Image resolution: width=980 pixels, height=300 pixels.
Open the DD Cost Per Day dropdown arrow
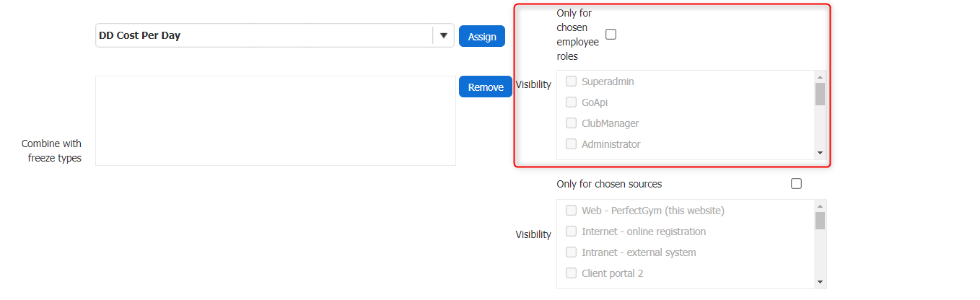click(x=443, y=36)
